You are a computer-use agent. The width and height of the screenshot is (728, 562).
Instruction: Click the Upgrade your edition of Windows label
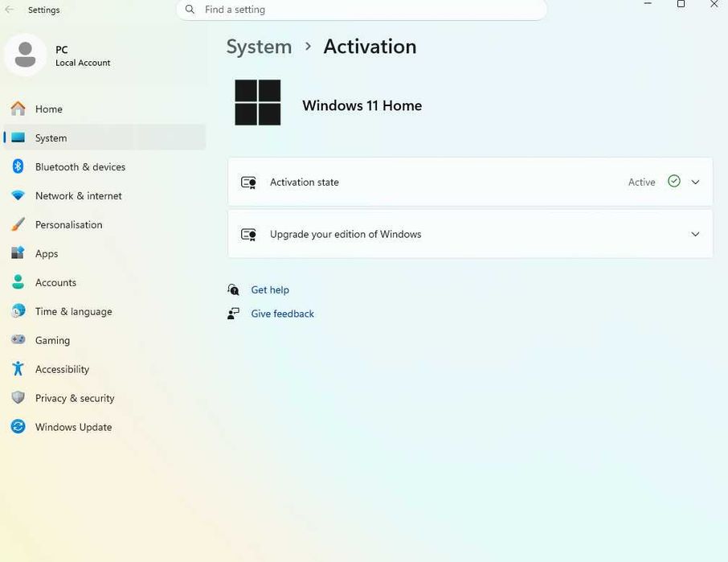346,234
